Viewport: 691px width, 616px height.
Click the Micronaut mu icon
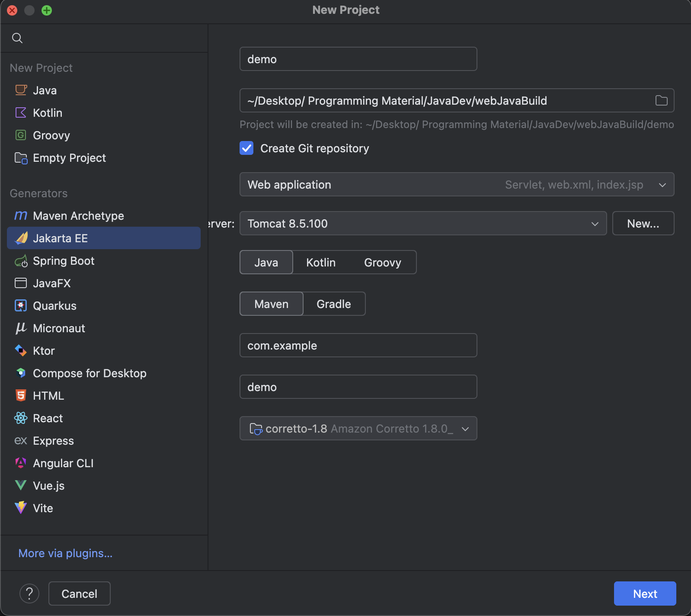pyautogui.click(x=21, y=328)
